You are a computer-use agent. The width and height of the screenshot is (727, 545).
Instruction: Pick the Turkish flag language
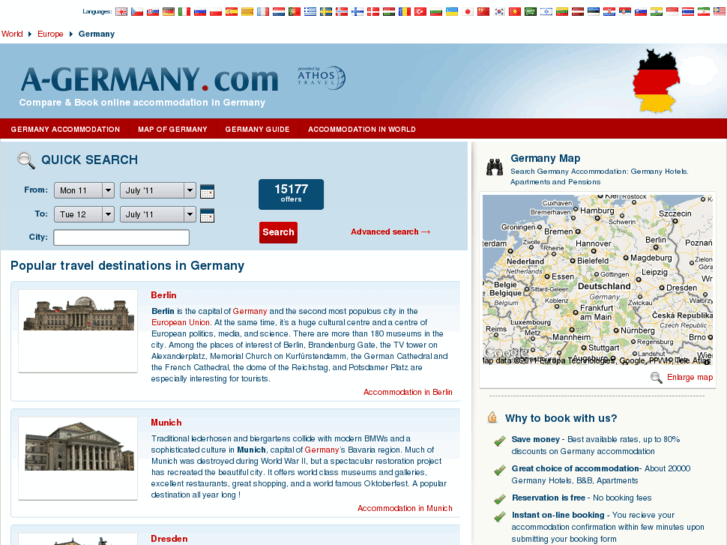[421, 12]
